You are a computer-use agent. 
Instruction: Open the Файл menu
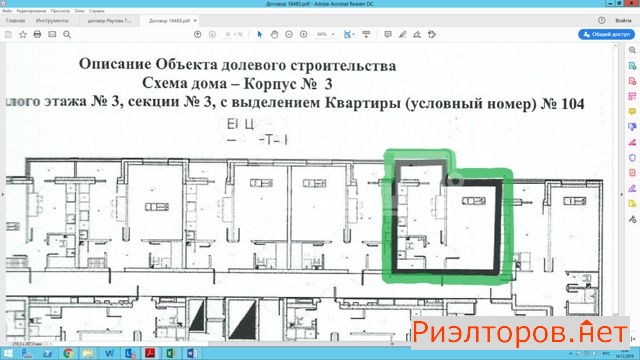[7, 11]
